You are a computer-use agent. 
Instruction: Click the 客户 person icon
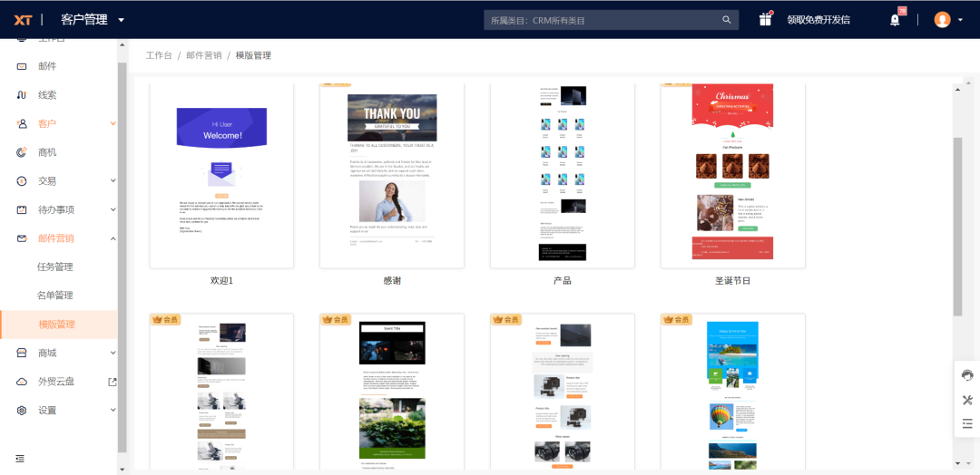[x=22, y=123]
